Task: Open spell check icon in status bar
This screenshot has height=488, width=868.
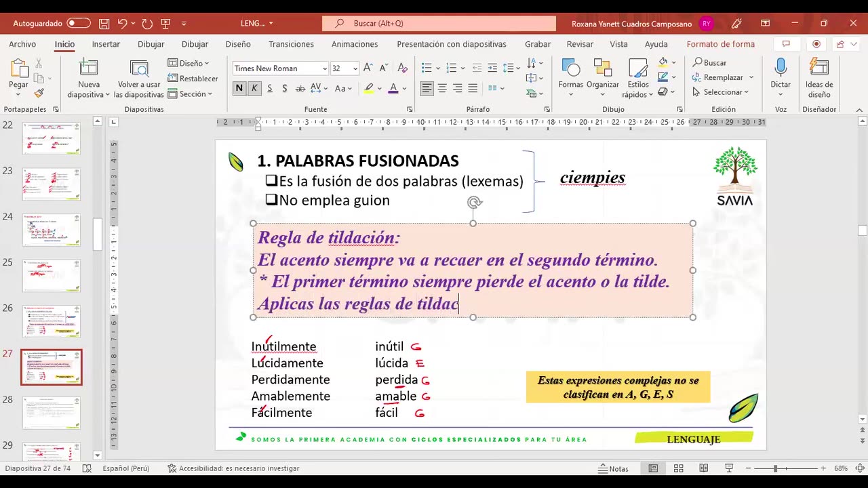Action: (87, 468)
